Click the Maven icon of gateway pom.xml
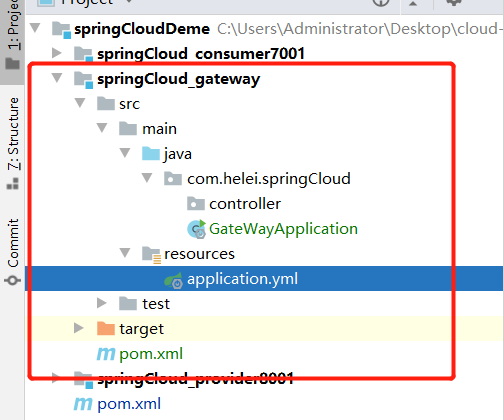The height and width of the screenshot is (420, 504). [106, 354]
